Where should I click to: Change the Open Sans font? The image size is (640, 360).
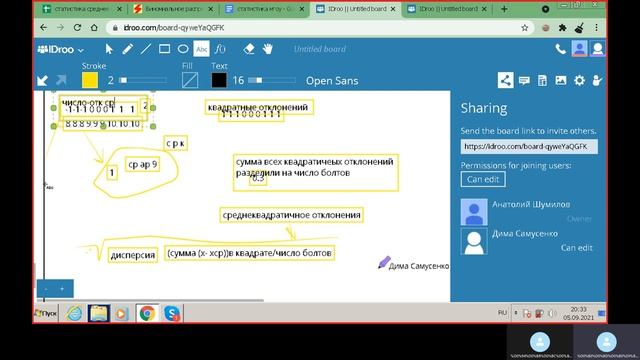click(x=332, y=81)
